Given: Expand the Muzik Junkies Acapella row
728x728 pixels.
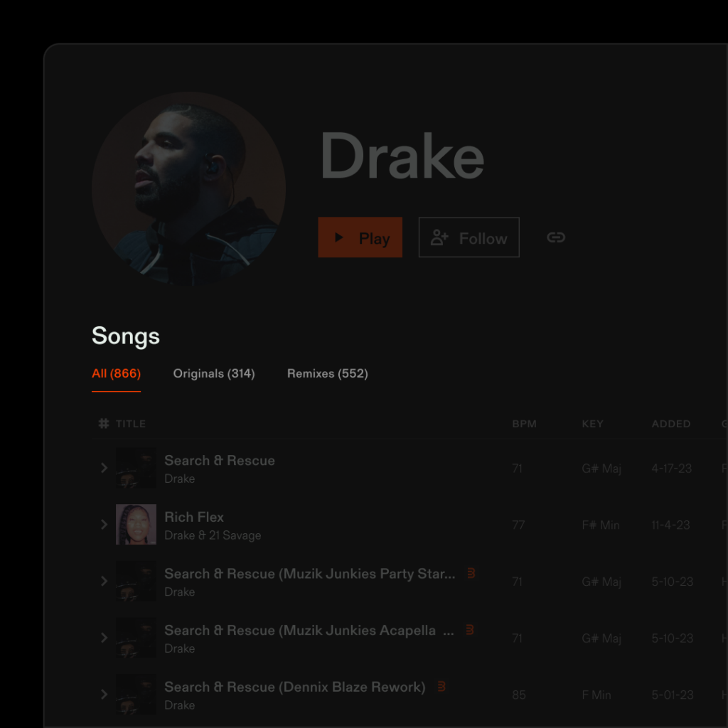Looking at the screenshot, I should tap(104, 638).
